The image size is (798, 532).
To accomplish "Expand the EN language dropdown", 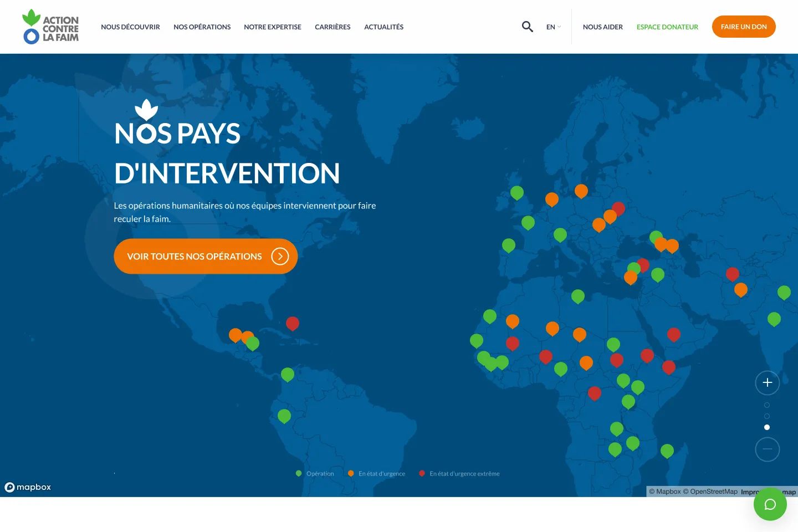I will point(553,27).
